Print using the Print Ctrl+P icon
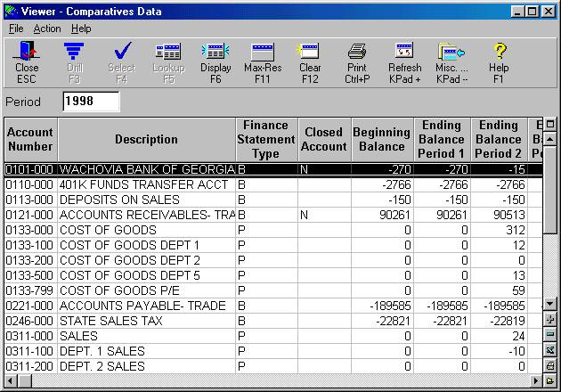561x392 pixels. (357, 59)
